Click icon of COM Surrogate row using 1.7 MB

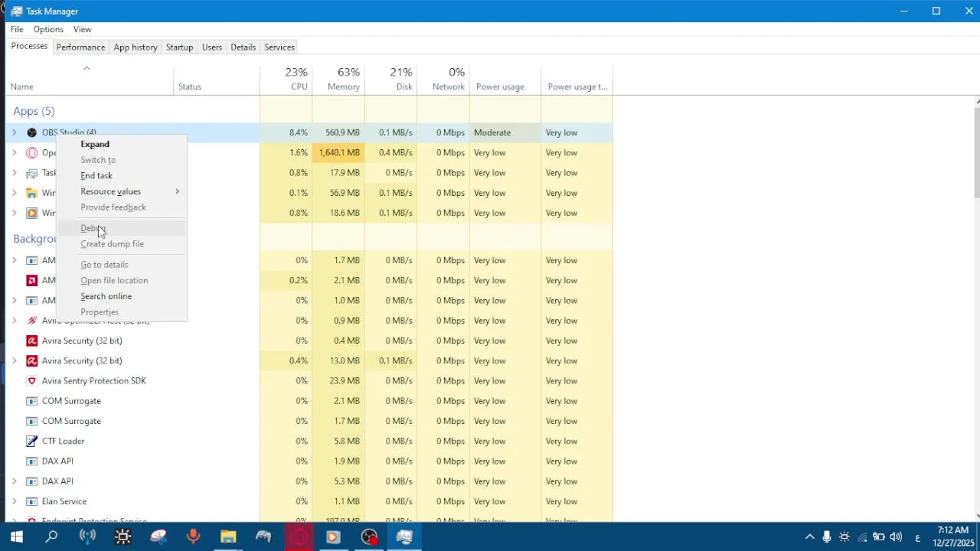pos(31,421)
